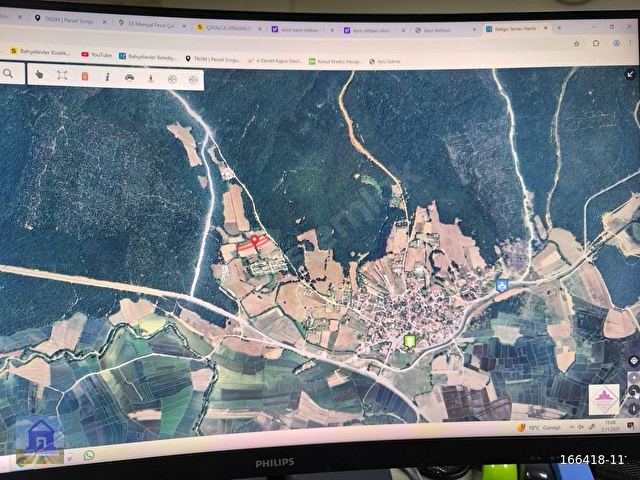
Task: Switch to 33 Mareşal Fevzi Çakmak tab
Action: tap(151, 24)
